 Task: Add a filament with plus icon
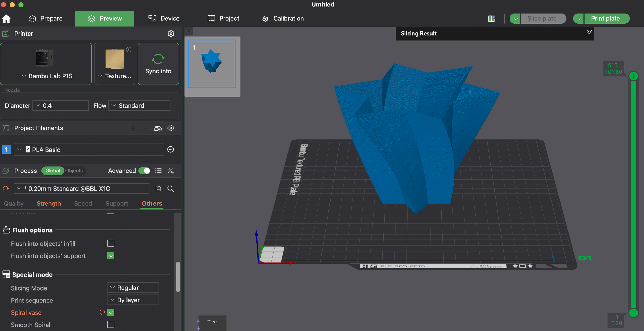133,128
